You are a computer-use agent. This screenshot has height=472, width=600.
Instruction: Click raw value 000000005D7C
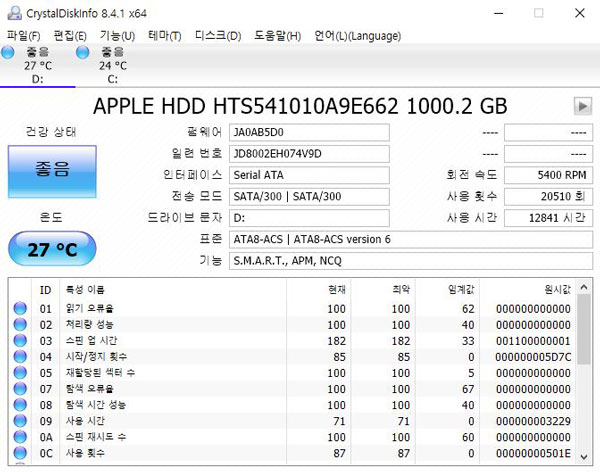click(533, 357)
